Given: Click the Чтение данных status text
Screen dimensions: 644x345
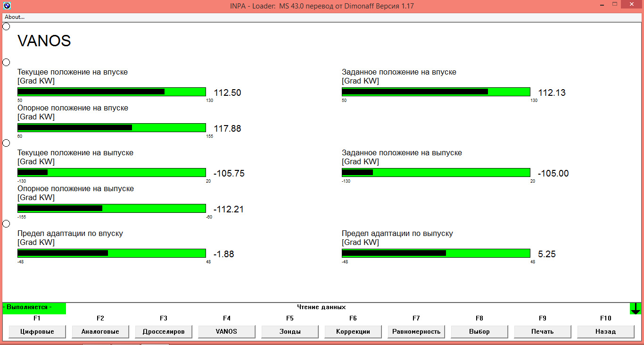Looking at the screenshot, I should pyautogui.click(x=322, y=307).
